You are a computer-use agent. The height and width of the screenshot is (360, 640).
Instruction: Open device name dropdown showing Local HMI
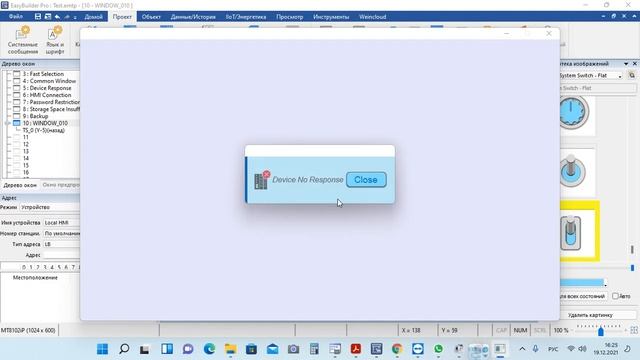tap(61, 223)
